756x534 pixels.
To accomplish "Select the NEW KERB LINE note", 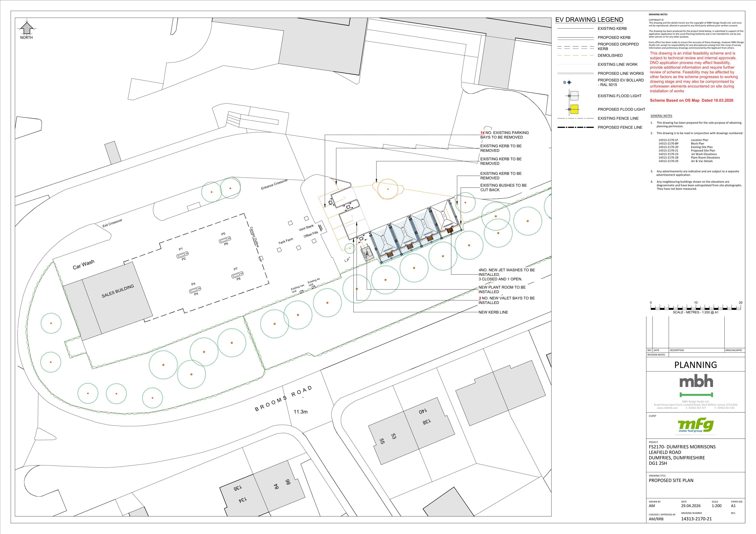I will click(493, 312).
